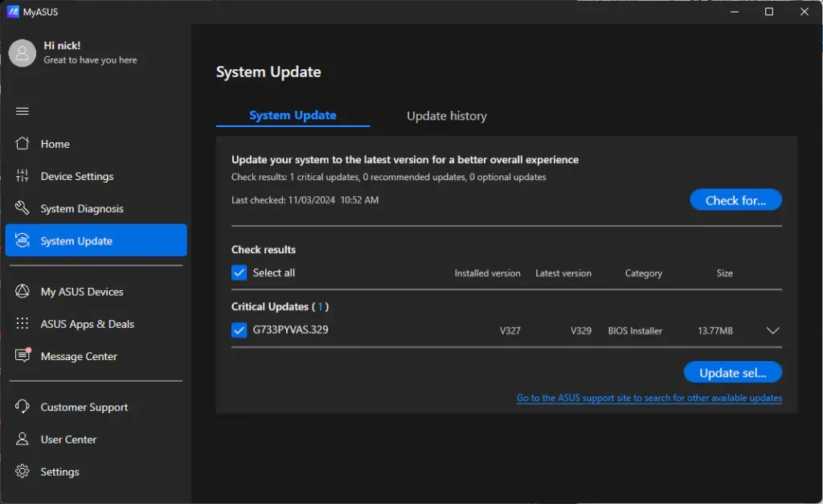Click the Check for... button
Screen dimensions: 823x504
(x=735, y=200)
